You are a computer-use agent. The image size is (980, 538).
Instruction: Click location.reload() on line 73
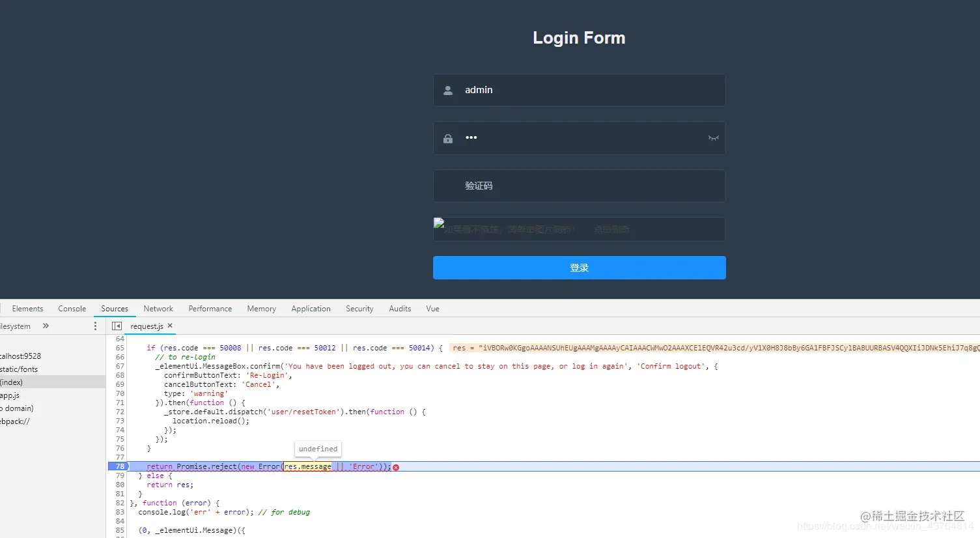click(x=211, y=421)
